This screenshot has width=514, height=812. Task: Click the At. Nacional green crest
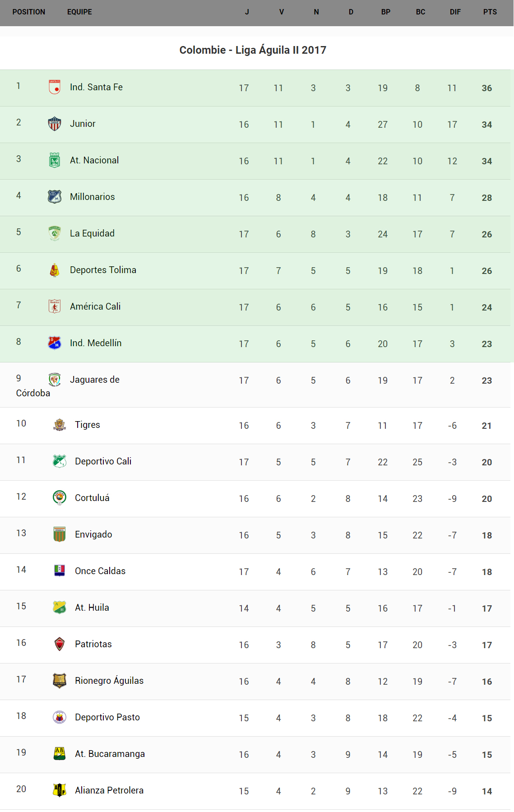[x=55, y=160]
